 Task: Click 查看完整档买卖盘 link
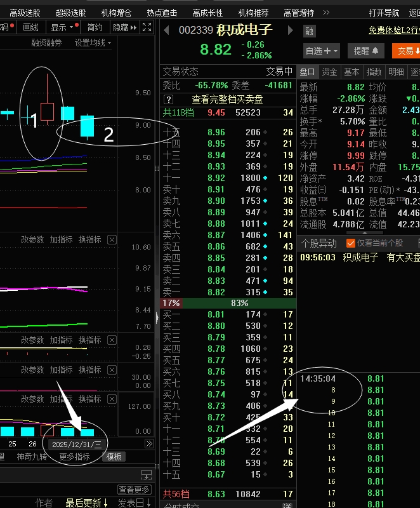(x=227, y=99)
